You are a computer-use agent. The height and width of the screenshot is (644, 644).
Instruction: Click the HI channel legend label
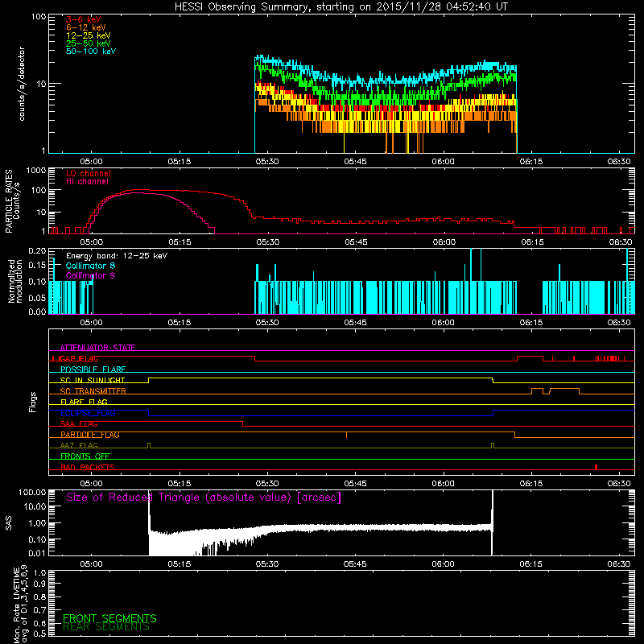coord(87,181)
